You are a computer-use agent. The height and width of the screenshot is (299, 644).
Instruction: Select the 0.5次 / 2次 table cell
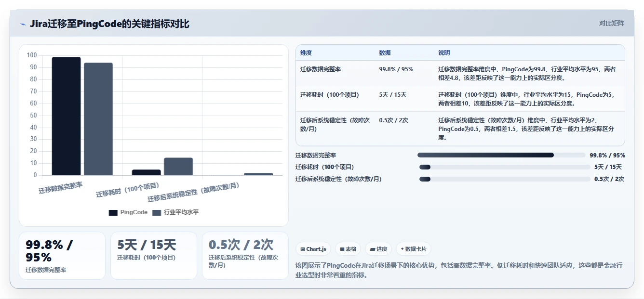(x=394, y=120)
